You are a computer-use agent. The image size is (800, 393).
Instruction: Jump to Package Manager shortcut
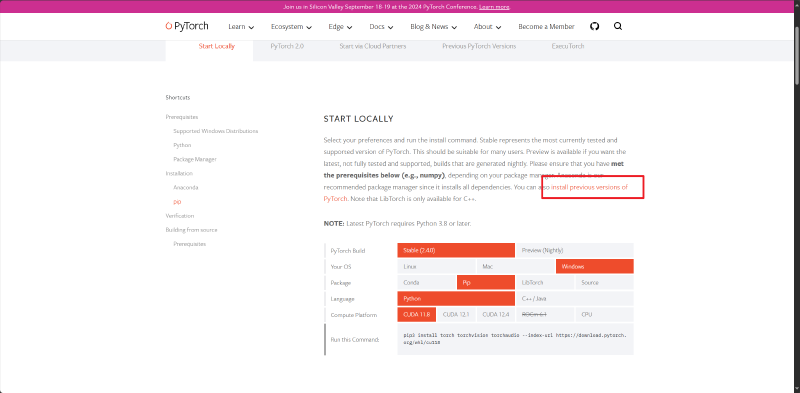point(195,159)
